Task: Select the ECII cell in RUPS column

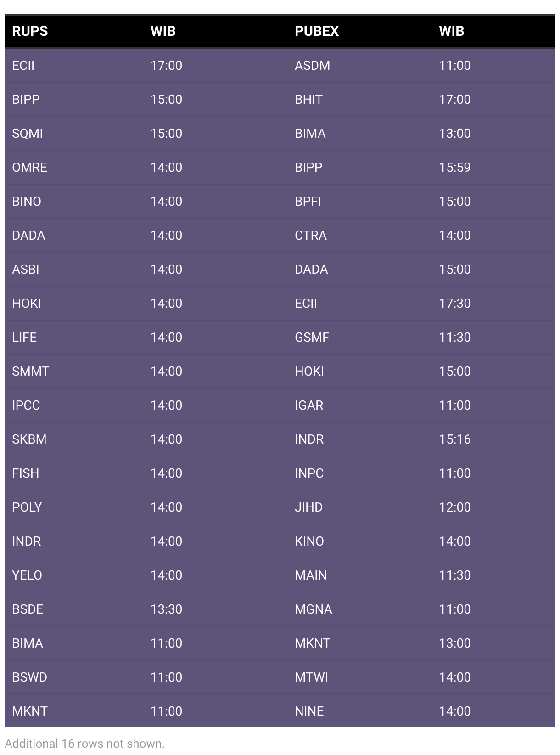Action: [23, 65]
